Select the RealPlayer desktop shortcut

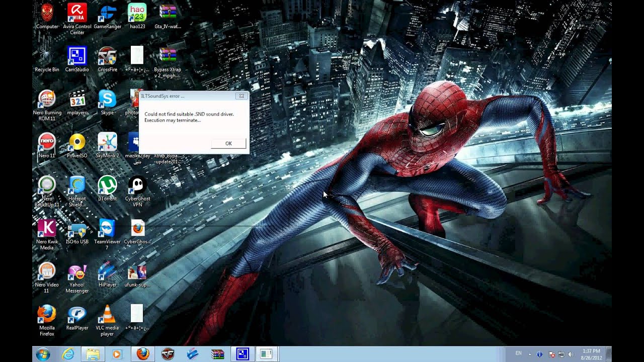click(77, 318)
